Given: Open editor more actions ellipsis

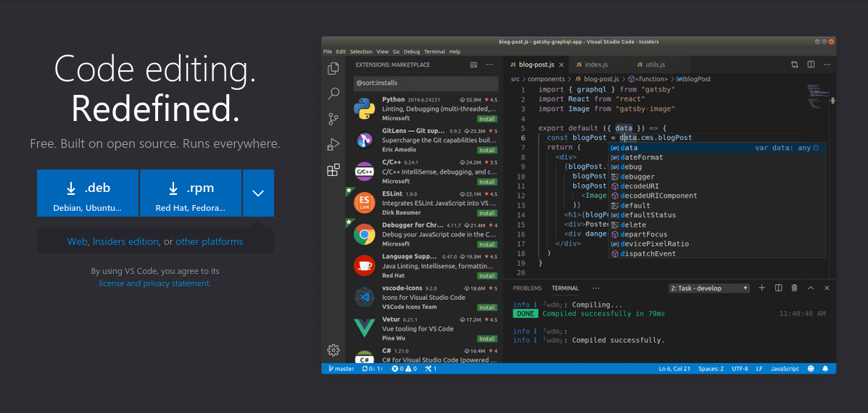Looking at the screenshot, I should 827,64.
